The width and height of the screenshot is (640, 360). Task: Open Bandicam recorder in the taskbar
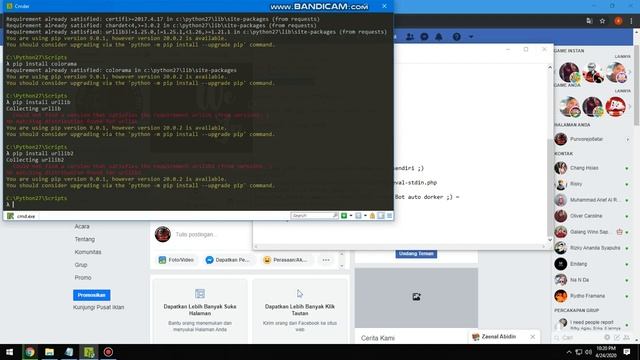tap(108, 352)
